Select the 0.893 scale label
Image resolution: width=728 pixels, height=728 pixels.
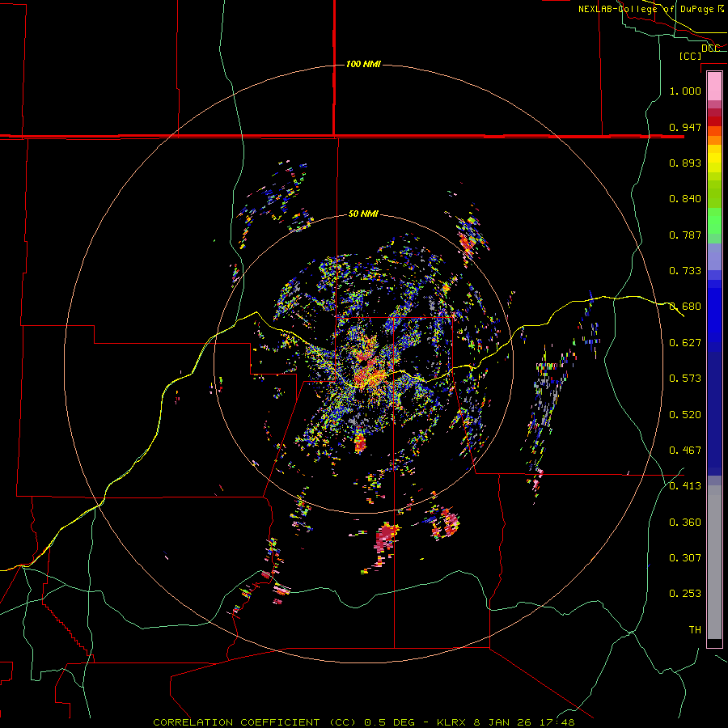tap(685, 163)
